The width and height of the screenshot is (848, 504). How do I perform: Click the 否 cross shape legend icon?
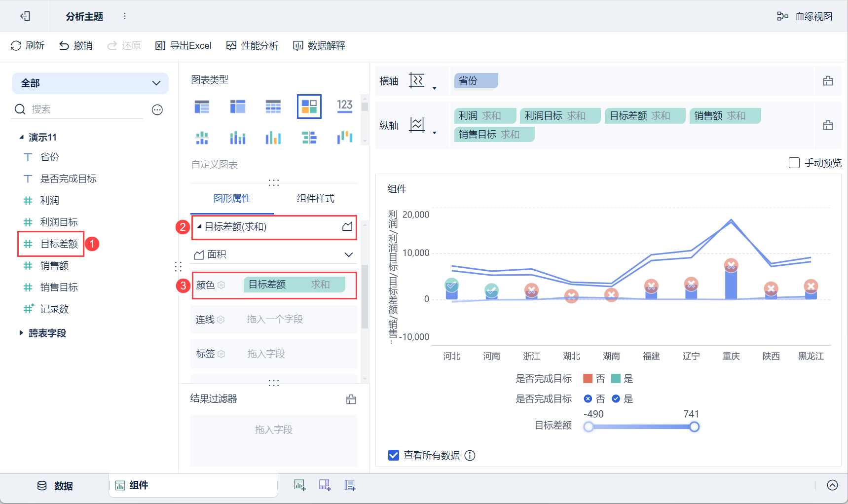(588, 399)
